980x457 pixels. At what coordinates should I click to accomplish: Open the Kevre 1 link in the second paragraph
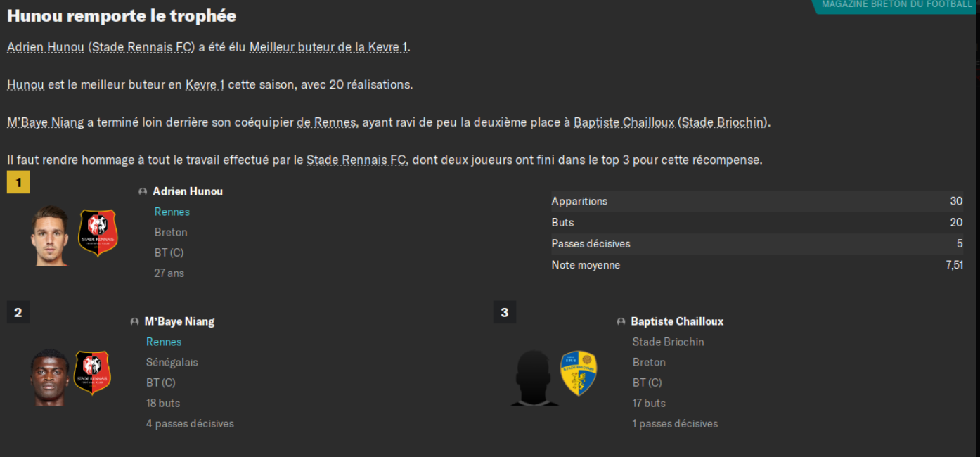pyautogui.click(x=205, y=85)
